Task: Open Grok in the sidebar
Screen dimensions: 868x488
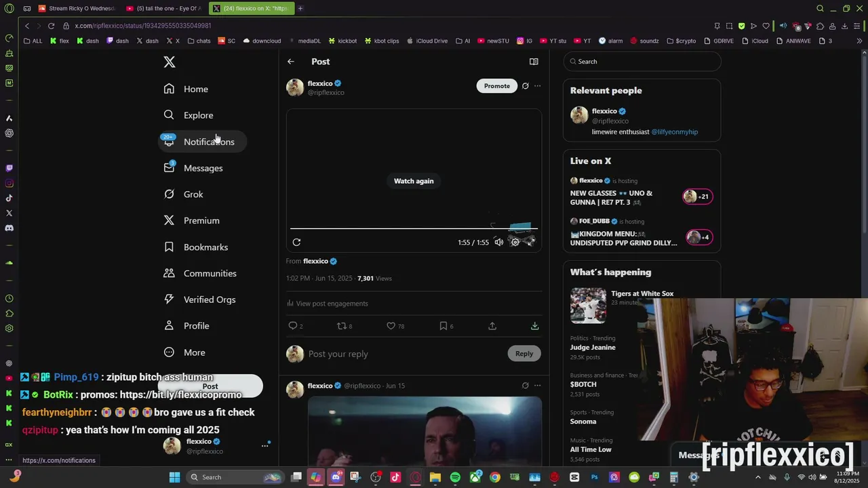Action: (183, 195)
